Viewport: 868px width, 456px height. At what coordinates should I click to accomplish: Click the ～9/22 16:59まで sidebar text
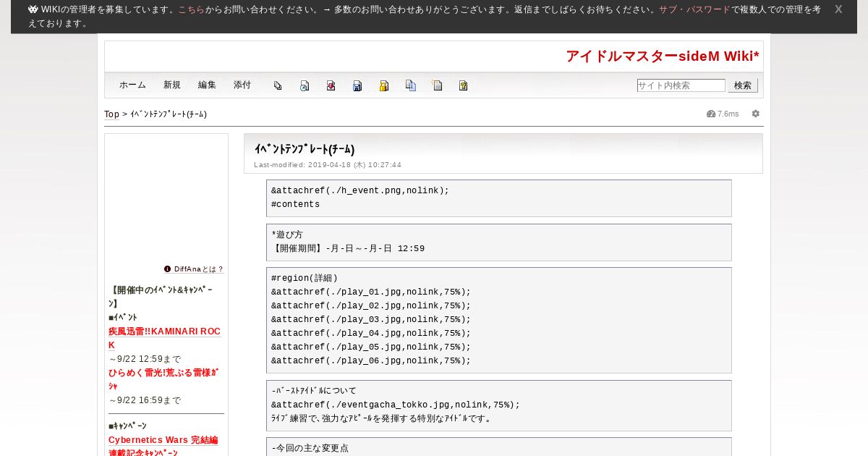click(145, 400)
